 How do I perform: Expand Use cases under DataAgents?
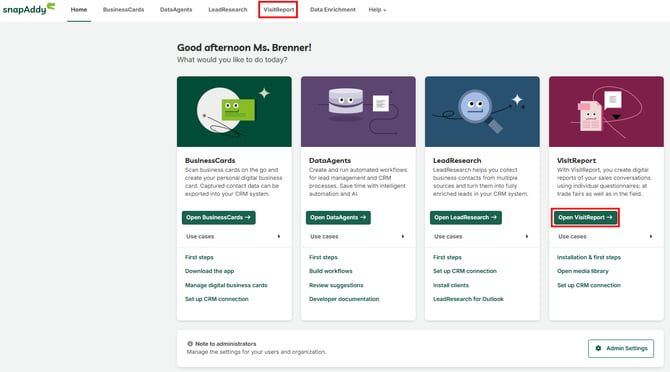coord(357,236)
